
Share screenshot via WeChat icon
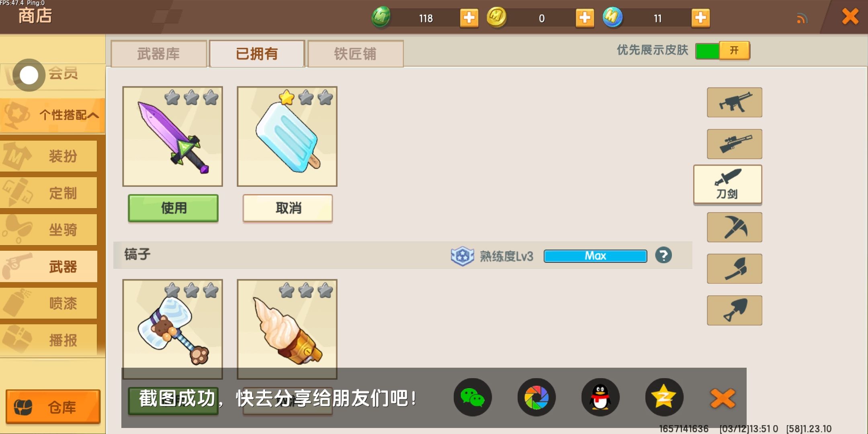pos(473,397)
